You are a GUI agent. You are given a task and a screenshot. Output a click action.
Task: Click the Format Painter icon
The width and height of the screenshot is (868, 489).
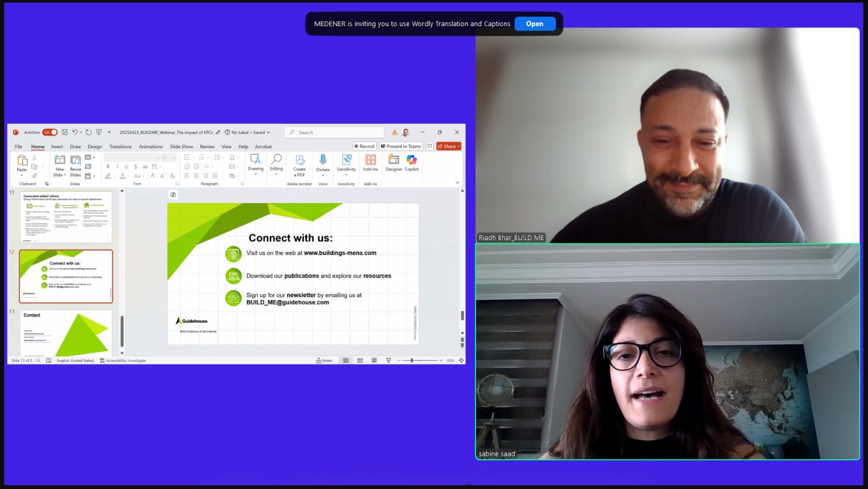point(34,176)
